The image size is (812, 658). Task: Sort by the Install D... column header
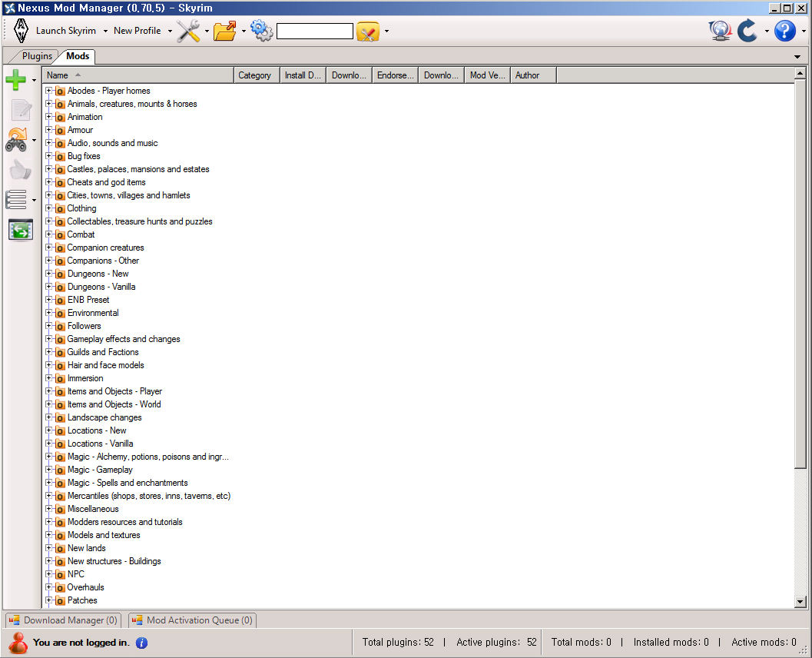click(303, 75)
